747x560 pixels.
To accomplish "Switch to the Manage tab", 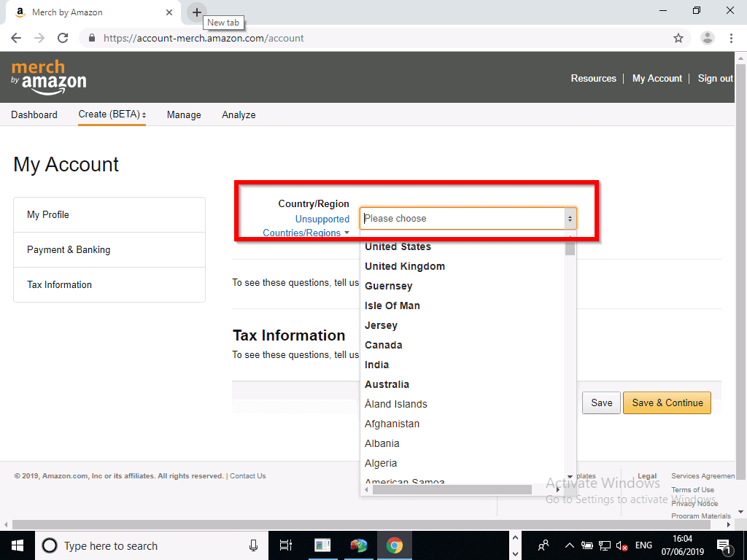I will click(183, 114).
